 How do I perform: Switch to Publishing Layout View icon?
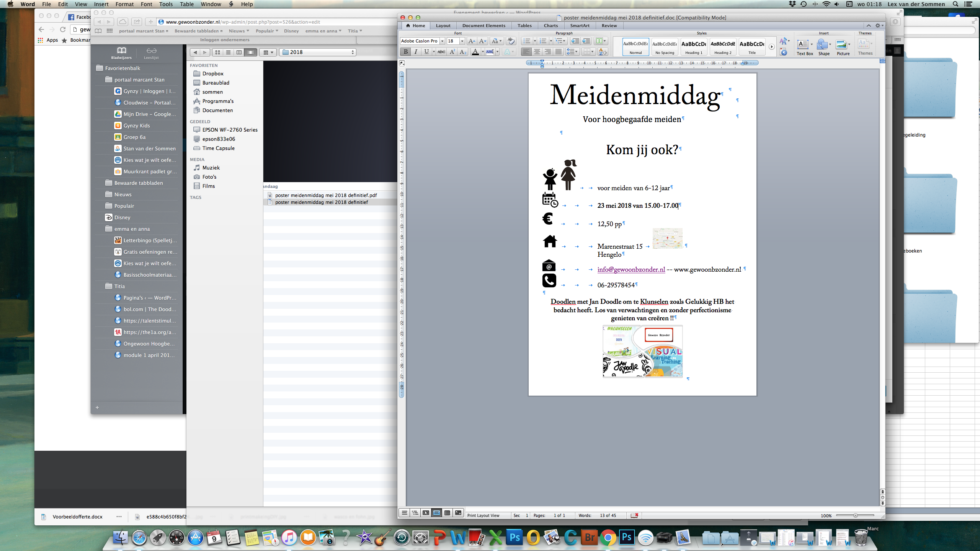click(426, 513)
